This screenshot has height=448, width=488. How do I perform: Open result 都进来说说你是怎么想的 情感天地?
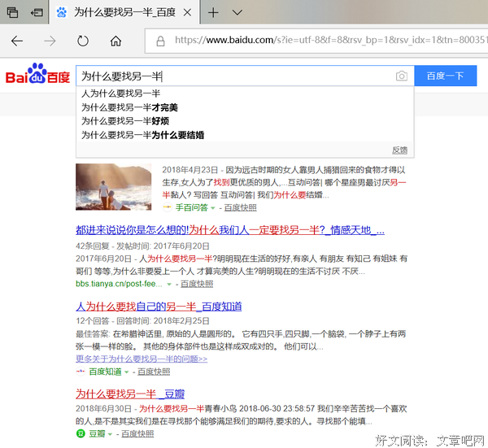[230, 230]
